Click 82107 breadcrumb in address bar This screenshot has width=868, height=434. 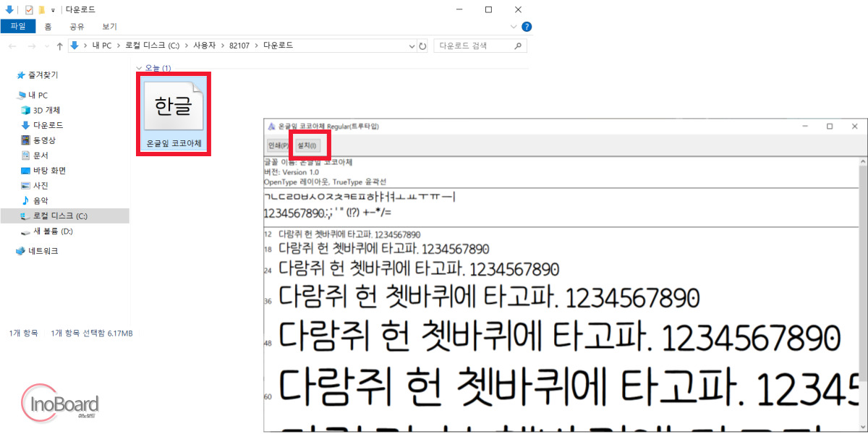(x=241, y=46)
